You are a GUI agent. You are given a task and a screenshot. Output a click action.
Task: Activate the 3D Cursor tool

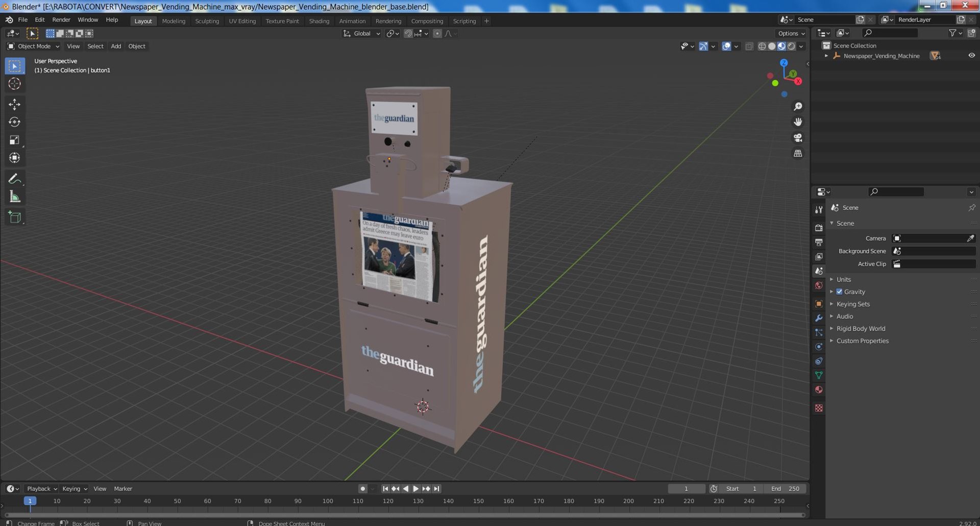click(14, 84)
